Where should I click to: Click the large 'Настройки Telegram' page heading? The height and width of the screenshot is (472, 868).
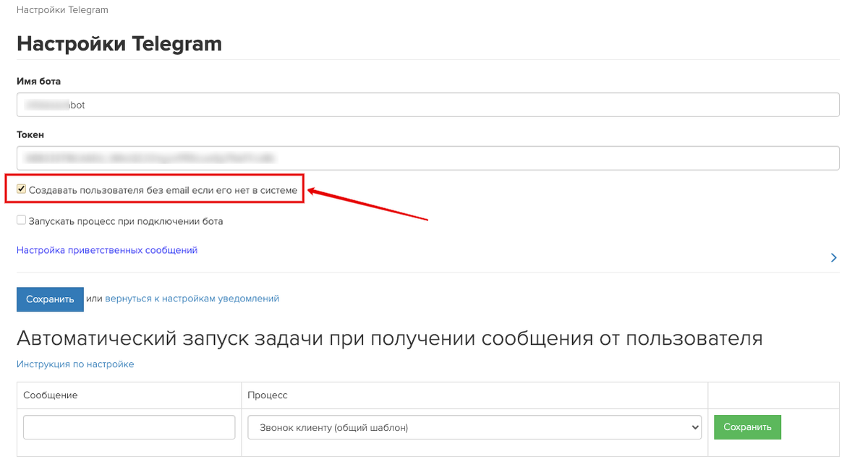click(119, 43)
